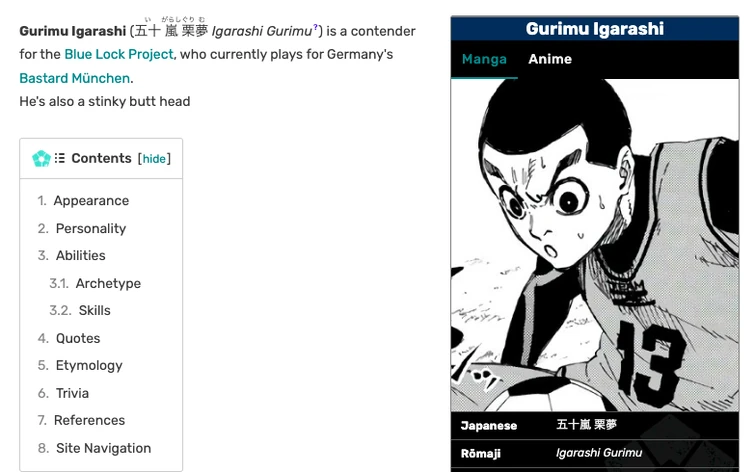Jump to the Trivia section
The image size is (755, 472).
(72, 393)
